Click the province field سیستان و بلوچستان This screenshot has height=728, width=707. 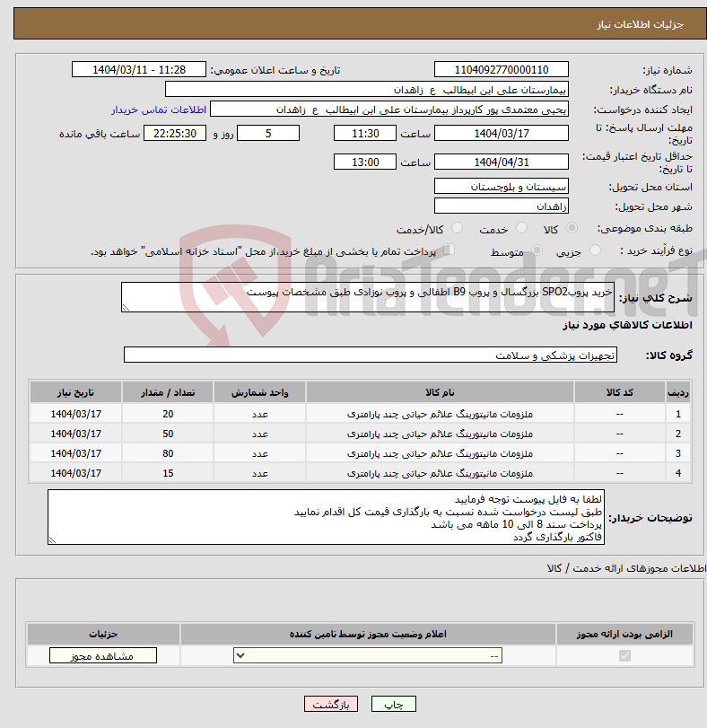point(501,186)
